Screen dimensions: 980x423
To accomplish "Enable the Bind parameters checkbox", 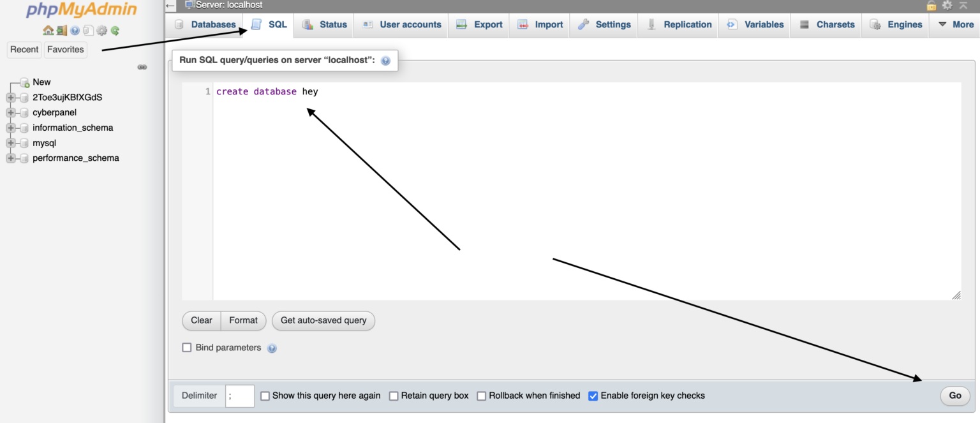I will click(187, 348).
